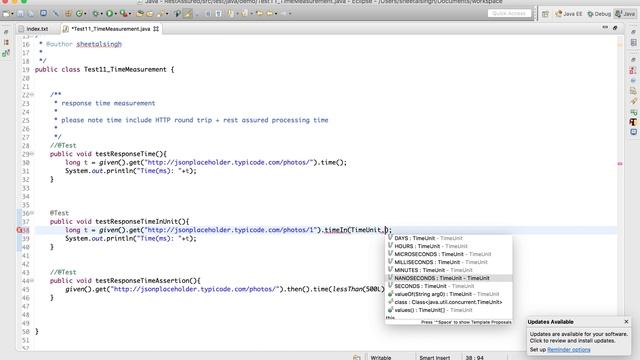Close the Updates Available notification
The image size is (640, 360).
(626, 322)
